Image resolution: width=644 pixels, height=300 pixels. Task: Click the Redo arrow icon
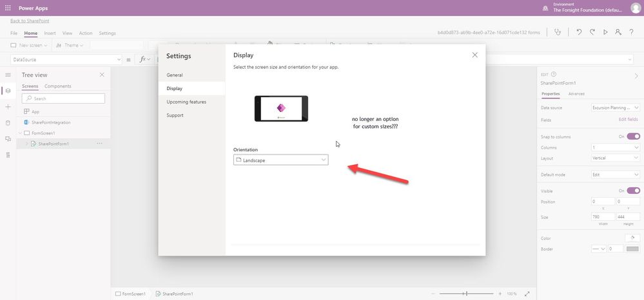coord(592,32)
